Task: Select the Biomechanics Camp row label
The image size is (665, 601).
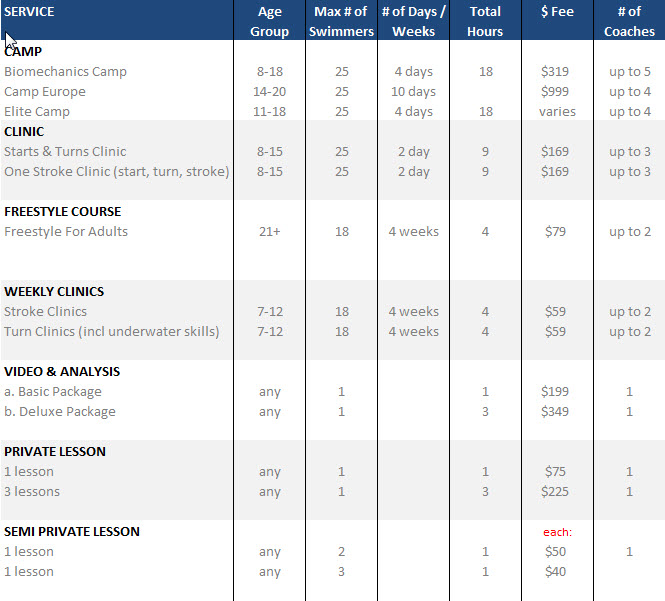Action: click(x=65, y=72)
